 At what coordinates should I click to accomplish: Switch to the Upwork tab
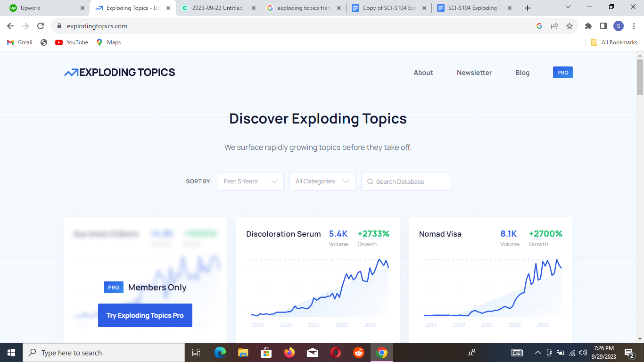click(45, 8)
